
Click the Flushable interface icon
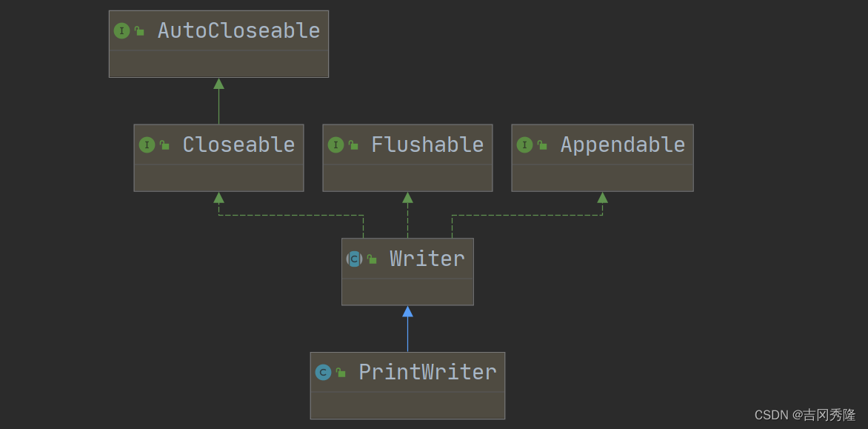[335, 145]
